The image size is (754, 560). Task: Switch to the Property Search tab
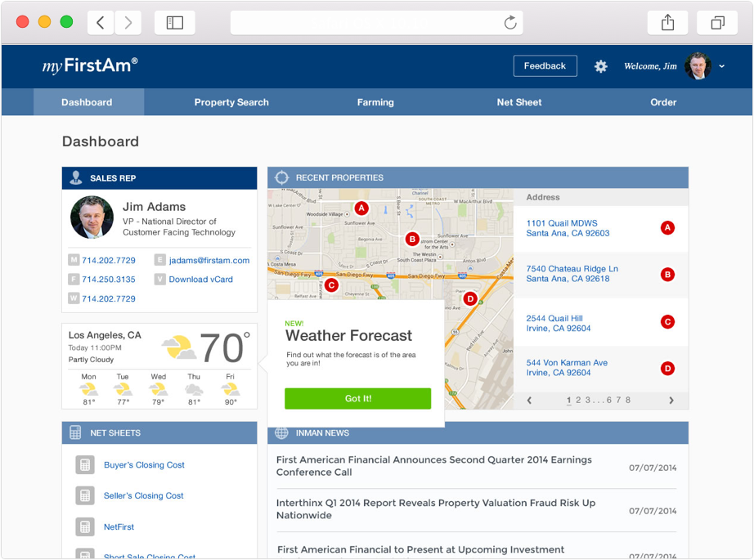(x=231, y=102)
